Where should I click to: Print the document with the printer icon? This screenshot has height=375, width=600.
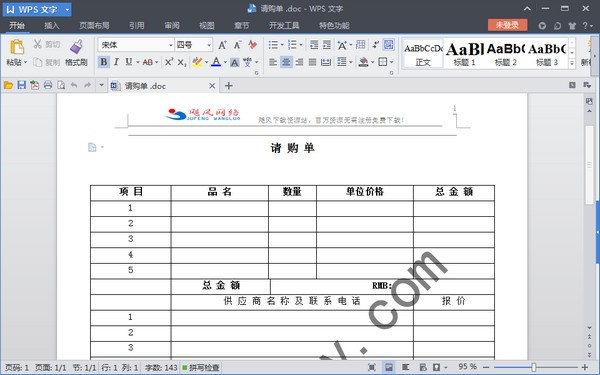pyautogui.click(x=48, y=85)
